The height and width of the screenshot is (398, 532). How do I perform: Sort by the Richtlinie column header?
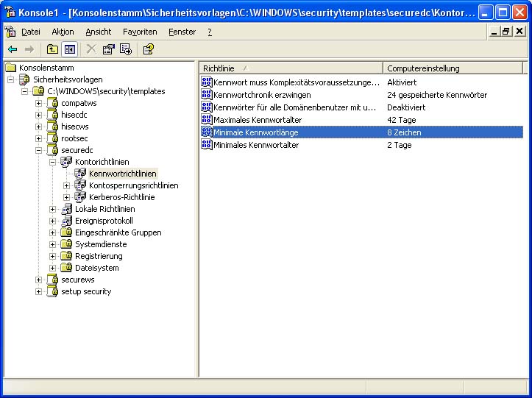click(291, 68)
